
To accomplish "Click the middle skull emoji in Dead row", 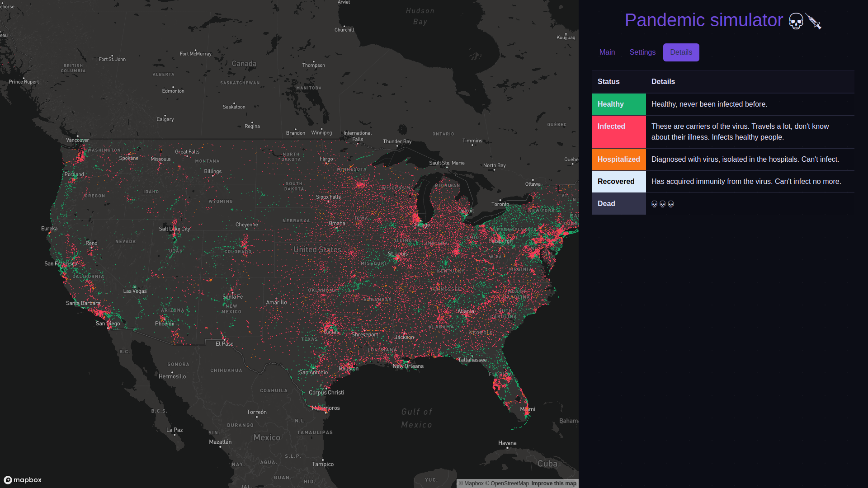I will click(x=662, y=204).
